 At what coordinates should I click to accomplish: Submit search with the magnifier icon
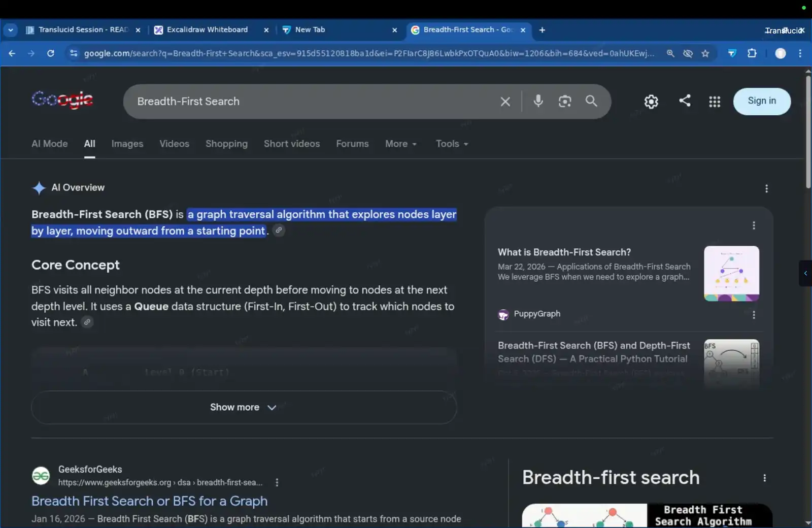click(x=591, y=101)
